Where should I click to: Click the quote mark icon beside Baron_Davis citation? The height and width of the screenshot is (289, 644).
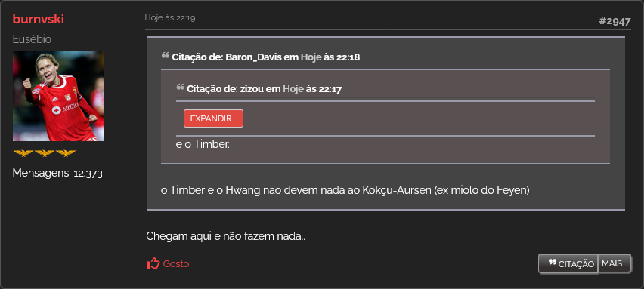tap(165, 55)
